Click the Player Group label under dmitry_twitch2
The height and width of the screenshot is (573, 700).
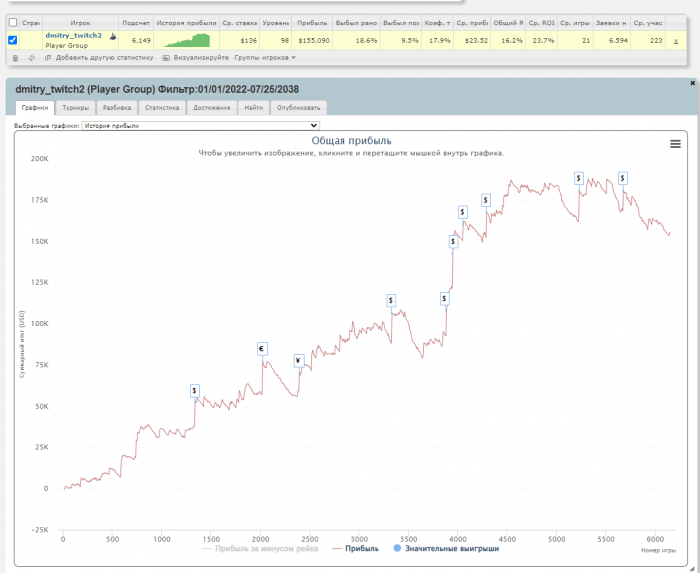tap(66, 46)
